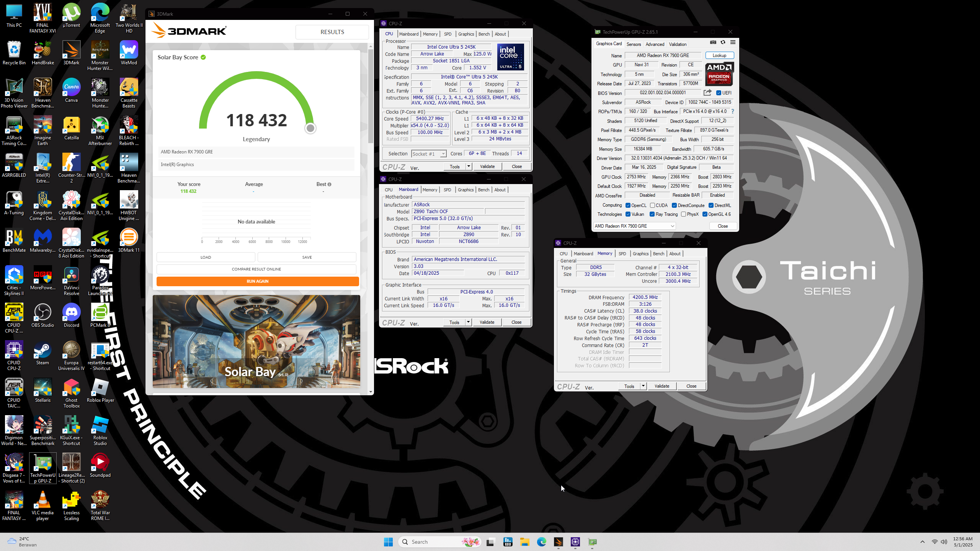
Task: Open the 3DMark desktop shortcut
Action: pos(71,53)
